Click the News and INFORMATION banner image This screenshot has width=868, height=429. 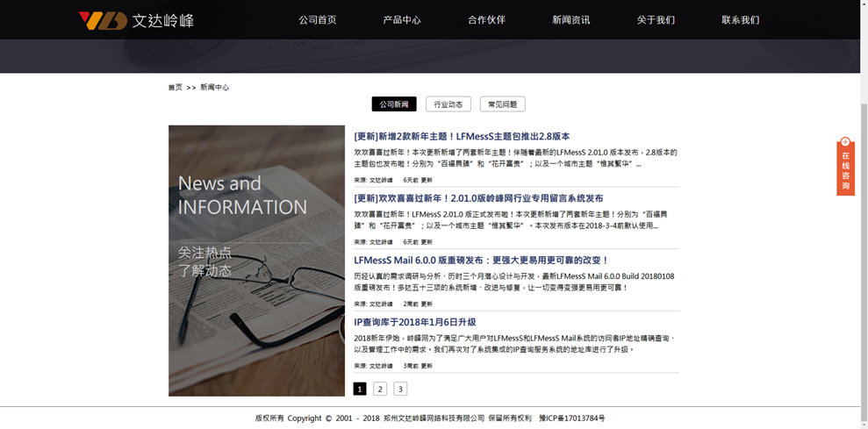257,261
